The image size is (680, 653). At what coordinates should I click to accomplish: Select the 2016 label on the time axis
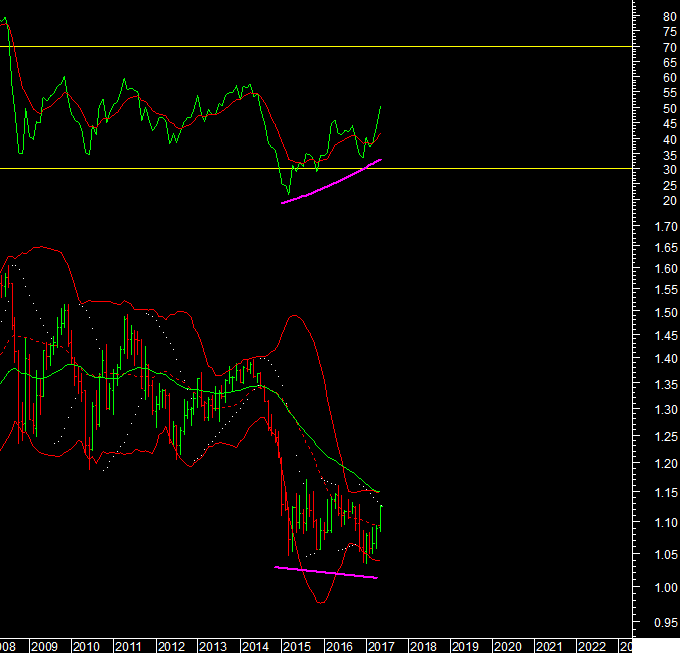pyautogui.click(x=339, y=646)
